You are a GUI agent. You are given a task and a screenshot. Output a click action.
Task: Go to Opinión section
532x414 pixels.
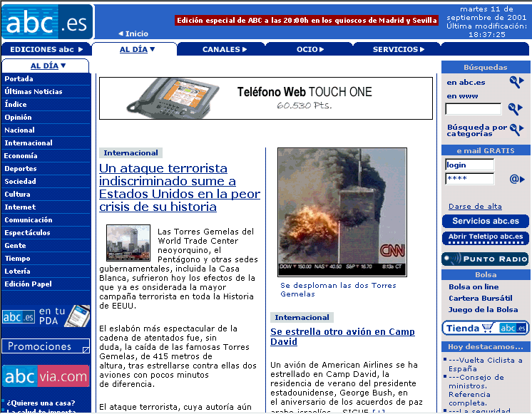[18, 118]
